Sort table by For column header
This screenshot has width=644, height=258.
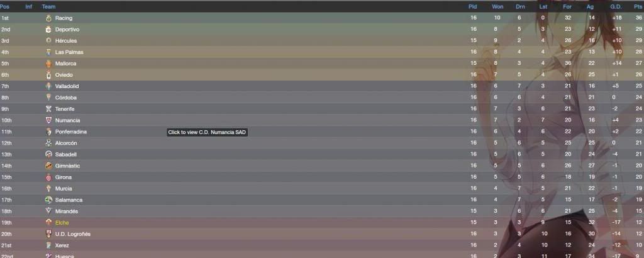click(x=567, y=6)
